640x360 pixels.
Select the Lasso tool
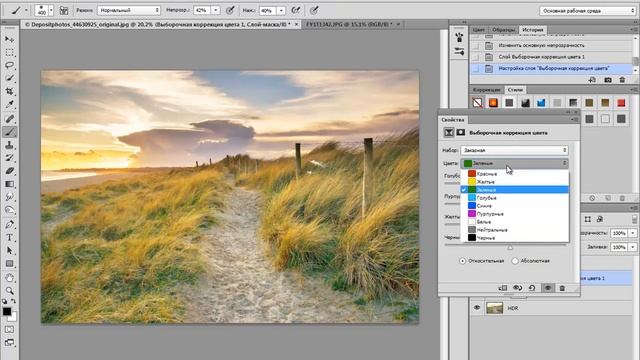pyautogui.click(x=9, y=65)
